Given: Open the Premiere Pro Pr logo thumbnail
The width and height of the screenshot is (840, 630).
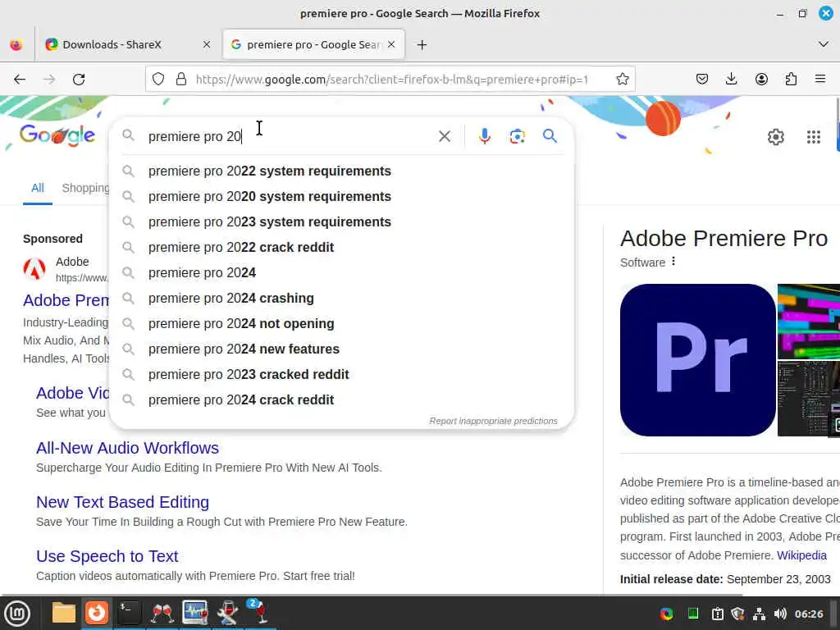Looking at the screenshot, I should 697,360.
